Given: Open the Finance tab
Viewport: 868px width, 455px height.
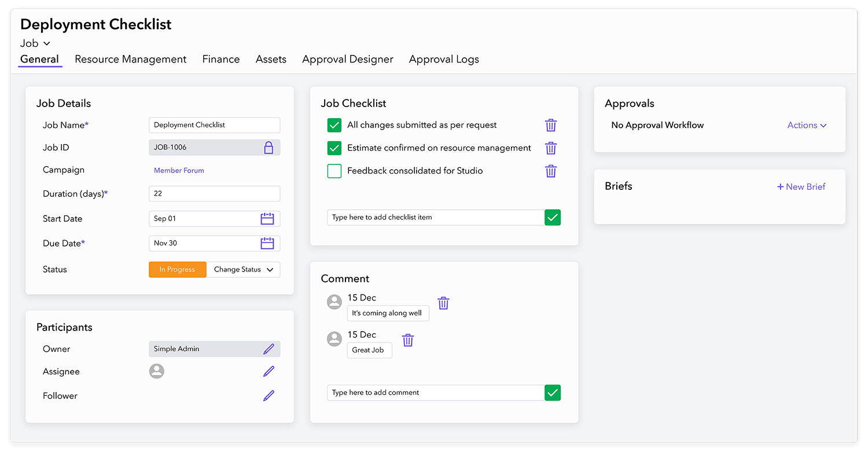Looking at the screenshot, I should 221,59.
